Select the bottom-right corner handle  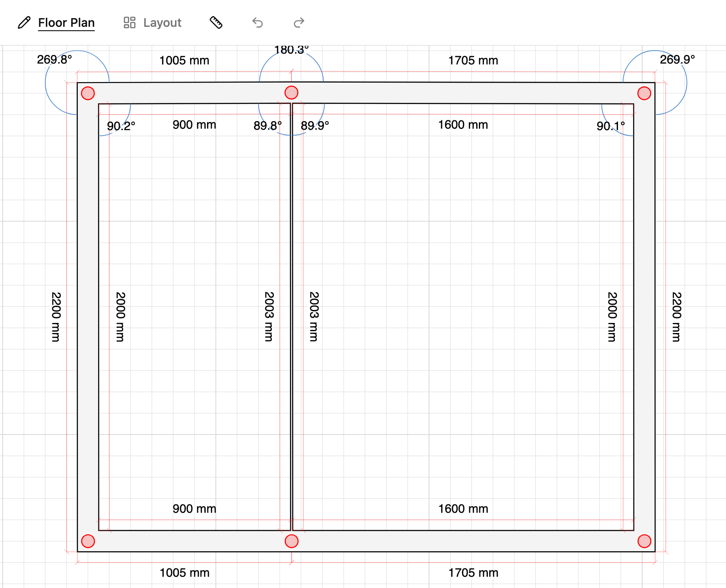pyautogui.click(x=644, y=541)
